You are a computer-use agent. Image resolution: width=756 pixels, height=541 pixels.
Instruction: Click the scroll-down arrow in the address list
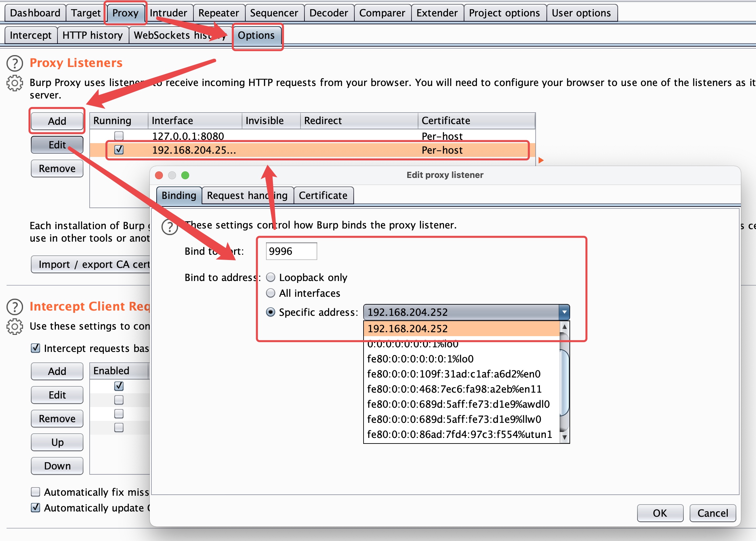(565, 437)
